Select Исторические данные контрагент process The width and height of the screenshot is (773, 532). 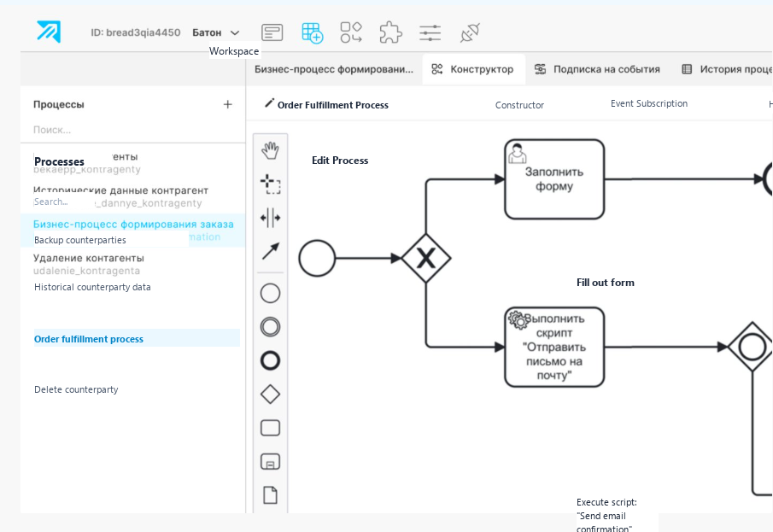tap(132, 196)
